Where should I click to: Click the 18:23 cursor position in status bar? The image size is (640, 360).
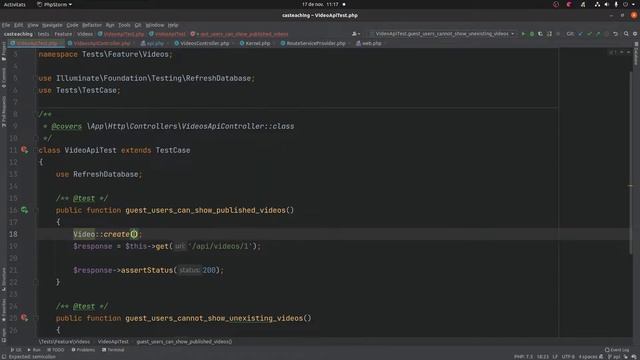[x=543, y=357]
